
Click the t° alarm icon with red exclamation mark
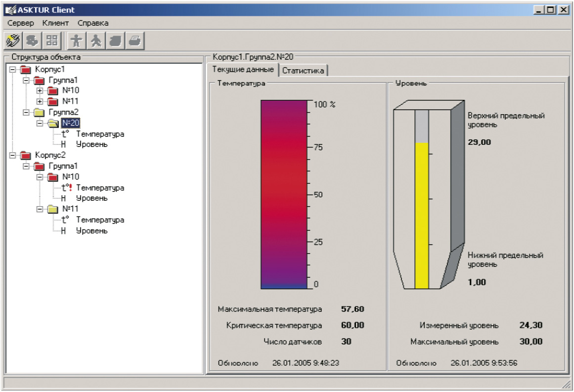pyautogui.click(x=66, y=188)
